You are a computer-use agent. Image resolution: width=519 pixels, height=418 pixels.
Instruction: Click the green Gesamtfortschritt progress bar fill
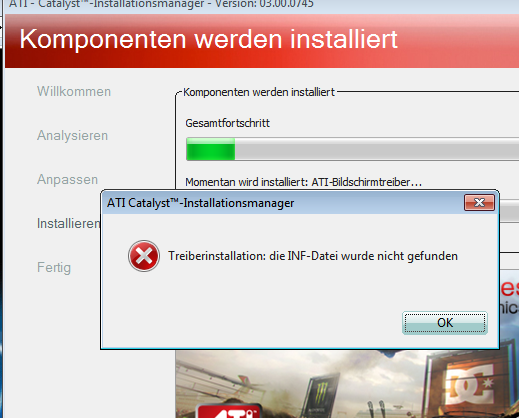211,149
